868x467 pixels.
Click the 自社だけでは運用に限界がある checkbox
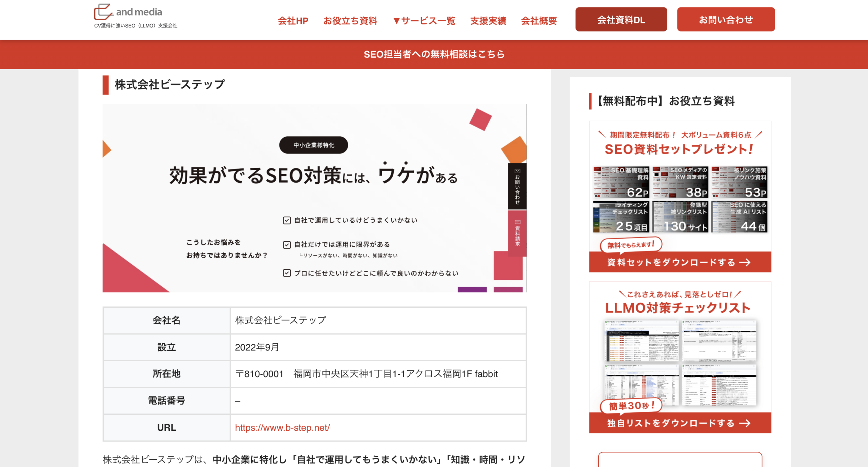tap(287, 245)
